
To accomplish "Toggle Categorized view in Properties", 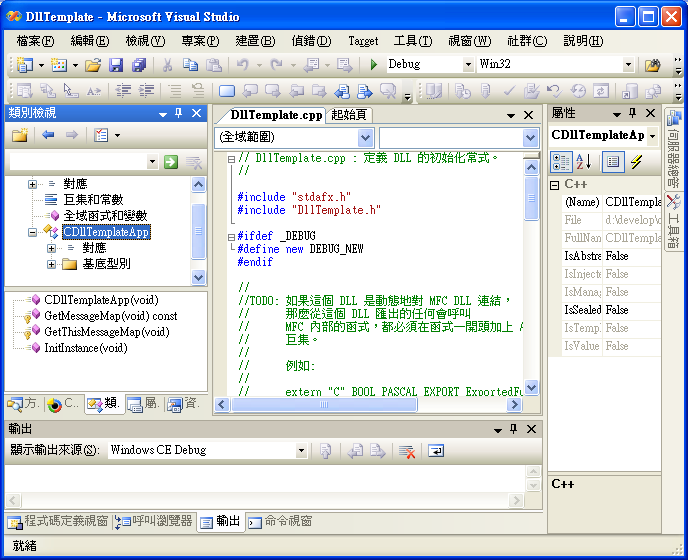I will click(561, 162).
